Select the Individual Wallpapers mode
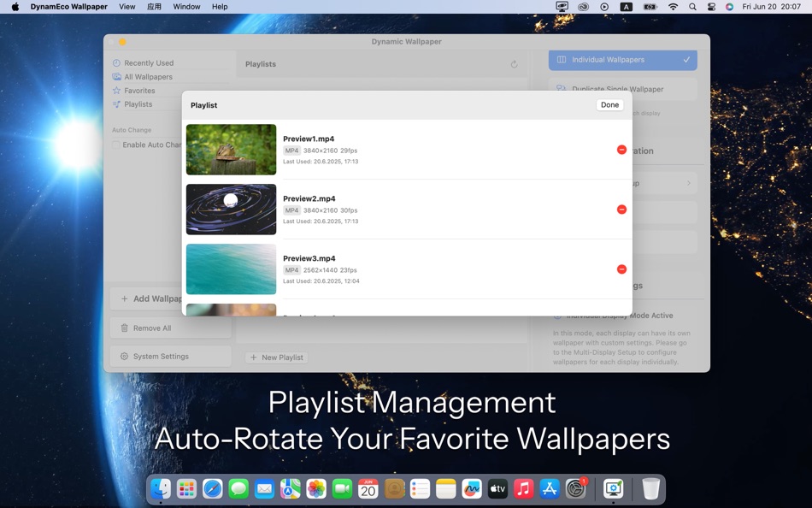 coord(623,60)
